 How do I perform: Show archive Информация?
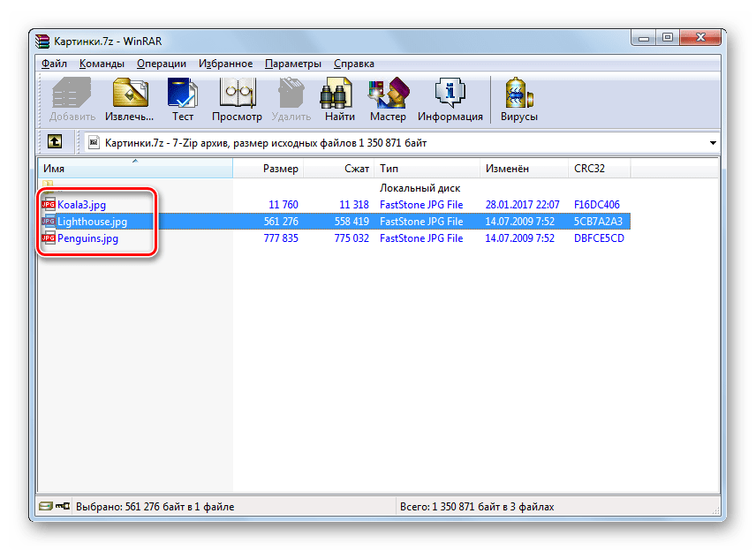click(450, 99)
